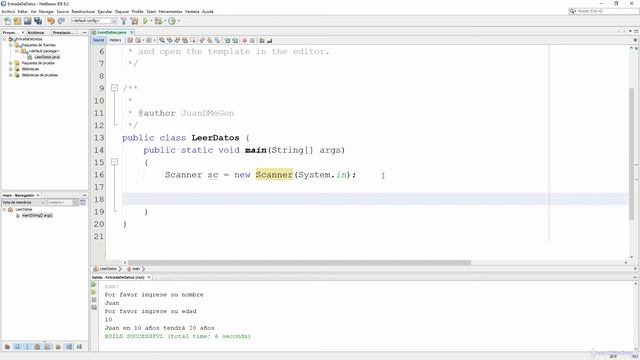Click the New File toolbar icon
This screenshot has width=640, height=360.
[x=7, y=21]
